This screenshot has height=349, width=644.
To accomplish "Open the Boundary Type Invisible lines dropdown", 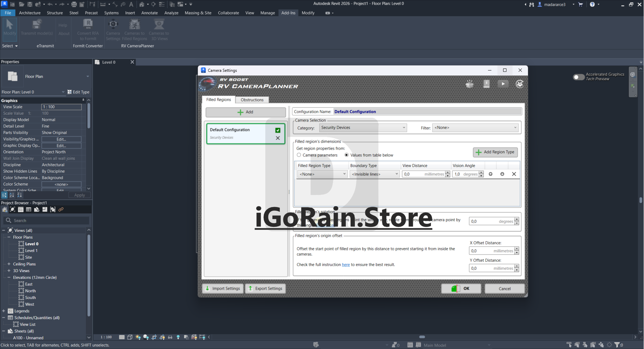I will (375, 174).
